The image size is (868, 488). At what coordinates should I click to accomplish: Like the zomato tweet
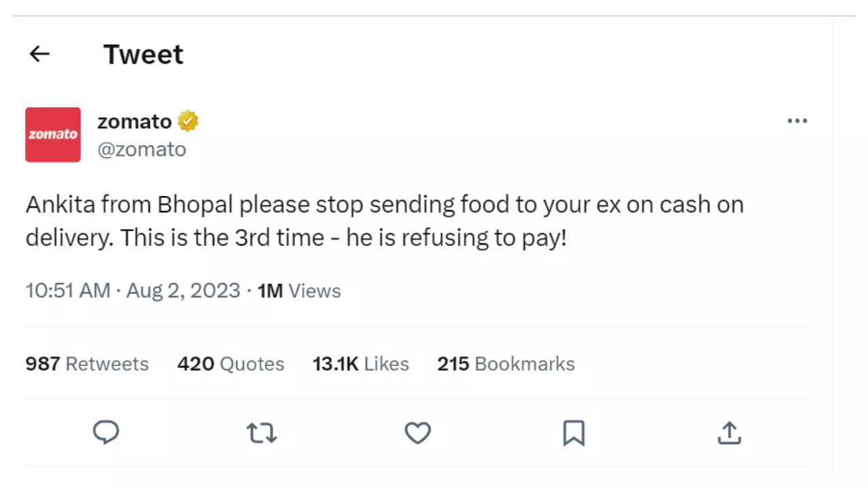[418, 432]
